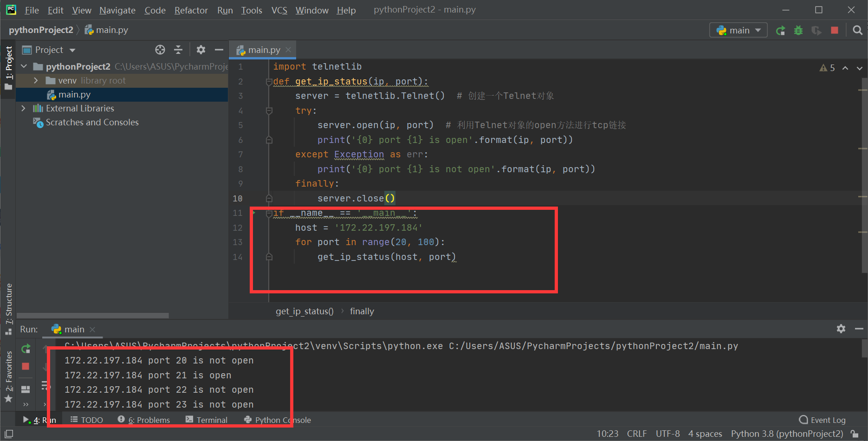Run the main configuration from the toolbar

tap(781, 31)
